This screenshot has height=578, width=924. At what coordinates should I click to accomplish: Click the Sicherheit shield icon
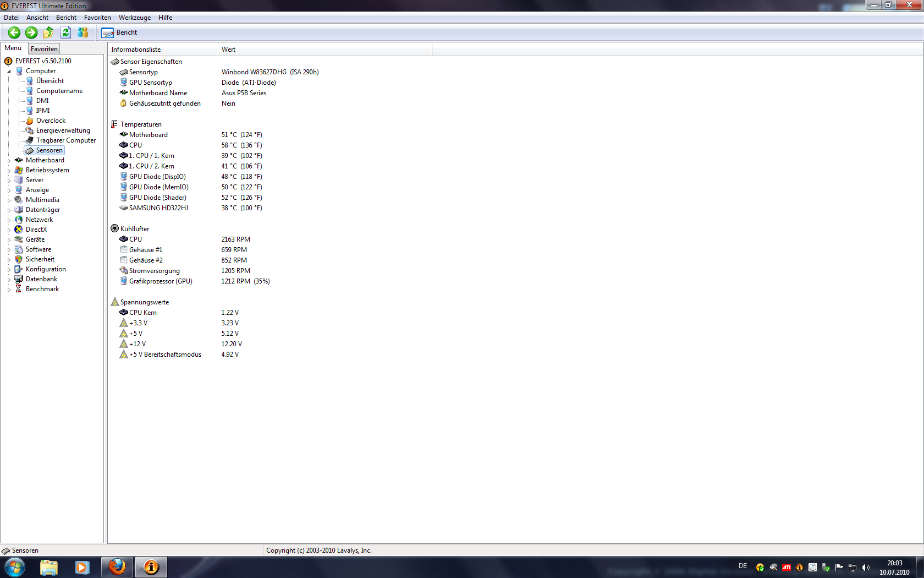pyautogui.click(x=19, y=259)
